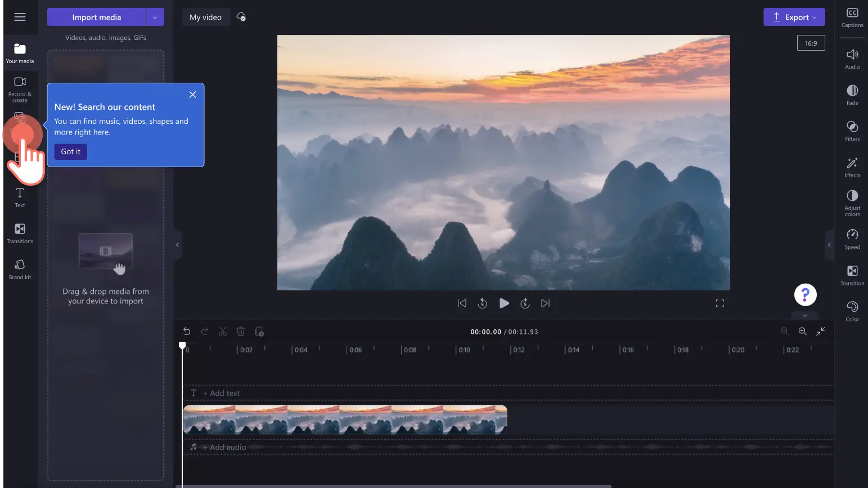868x488 pixels.
Task: Duplicate the selected clip
Action: (259, 332)
